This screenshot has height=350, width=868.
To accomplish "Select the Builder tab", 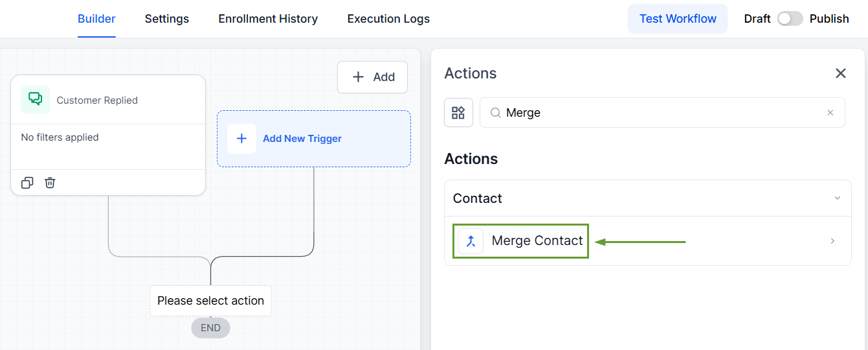I will [x=96, y=19].
